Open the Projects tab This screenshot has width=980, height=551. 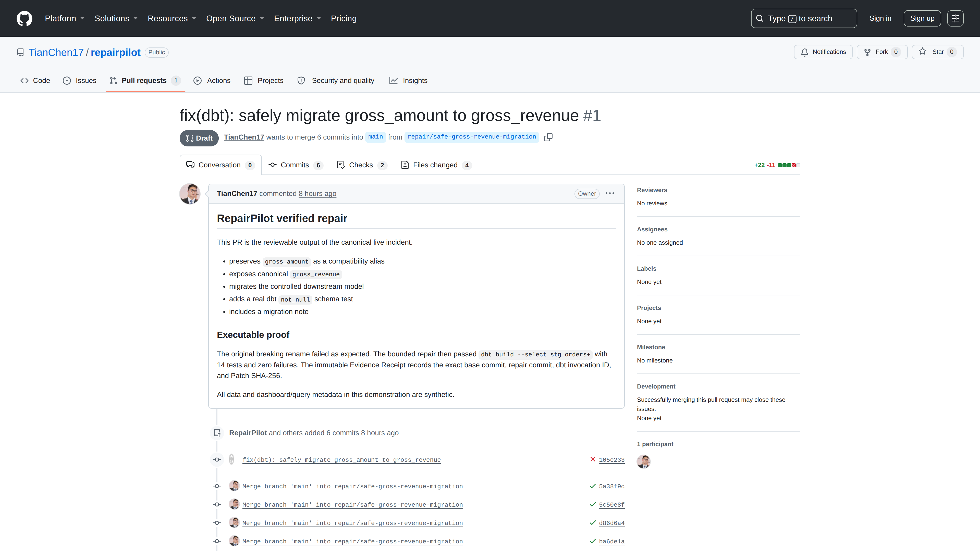[x=264, y=80]
